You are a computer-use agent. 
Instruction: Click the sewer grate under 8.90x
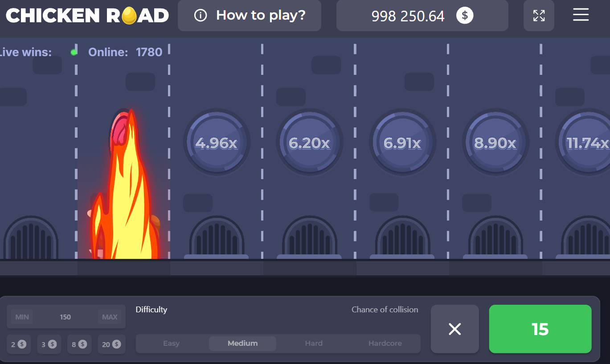495,237
